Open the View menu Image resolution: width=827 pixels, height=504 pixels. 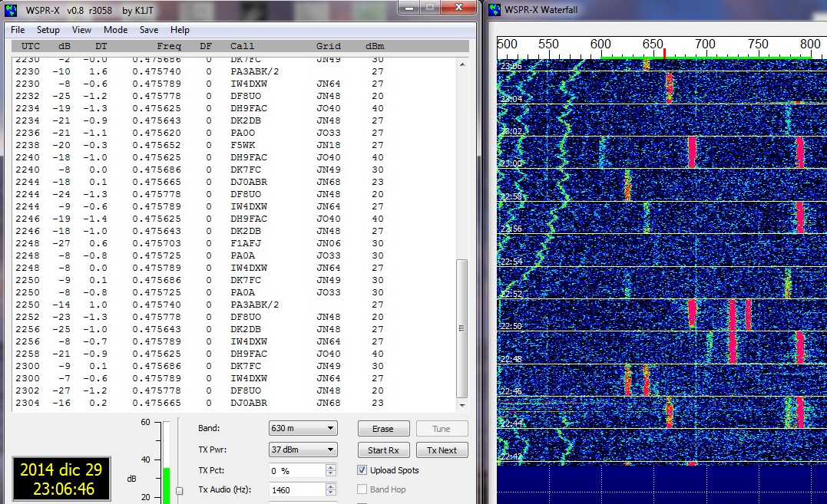pyautogui.click(x=81, y=30)
